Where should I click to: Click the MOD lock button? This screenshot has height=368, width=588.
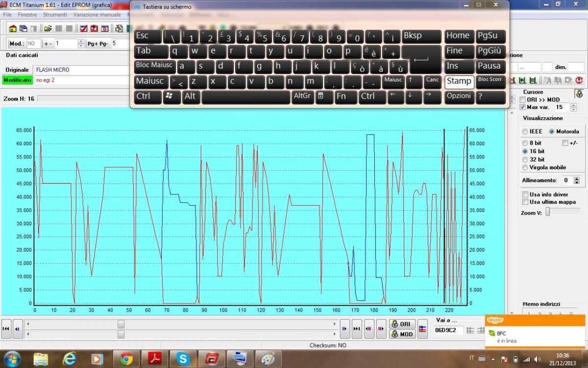[x=402, y=334]
